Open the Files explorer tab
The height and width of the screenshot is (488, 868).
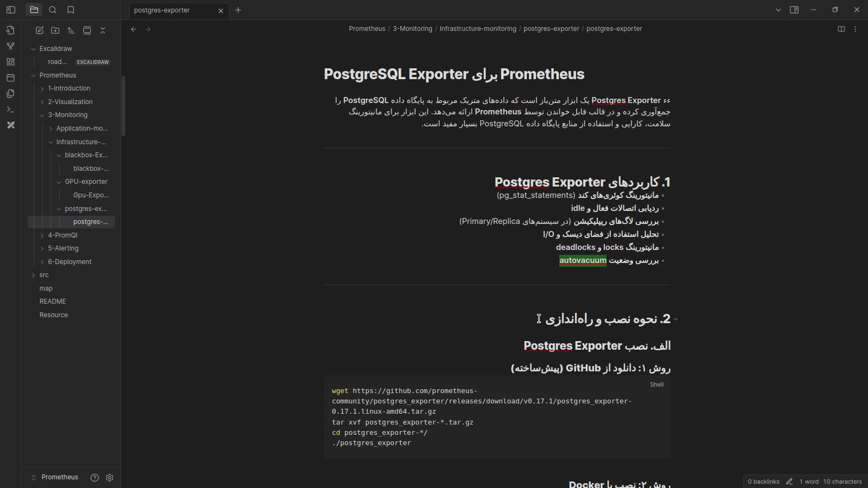[34, 10]
